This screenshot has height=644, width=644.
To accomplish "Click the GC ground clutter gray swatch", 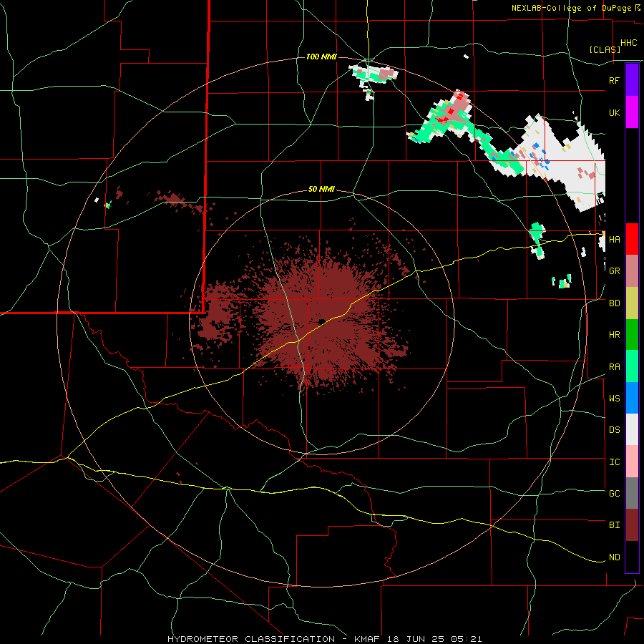I will click(x=632, y=493).
